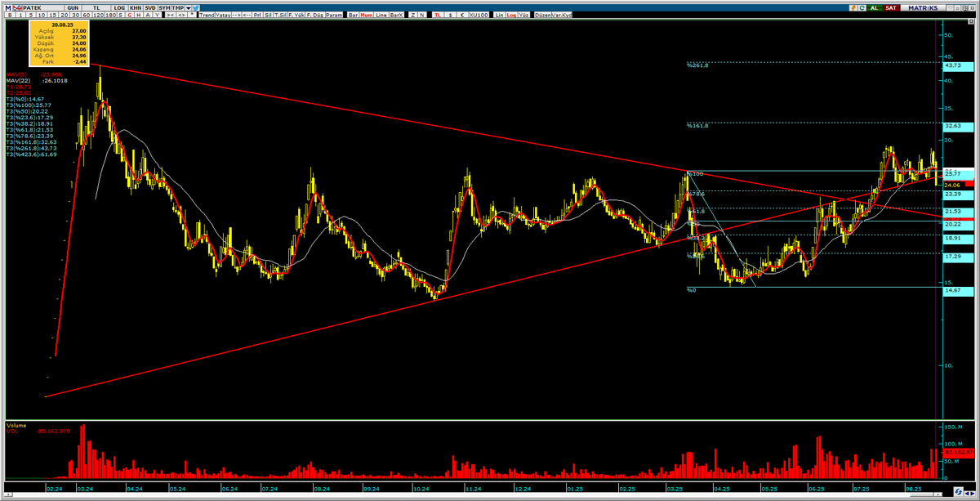Viewport: 980px width, 501px height.
Task: Open the Param parameters button
Action: [335, 15]
